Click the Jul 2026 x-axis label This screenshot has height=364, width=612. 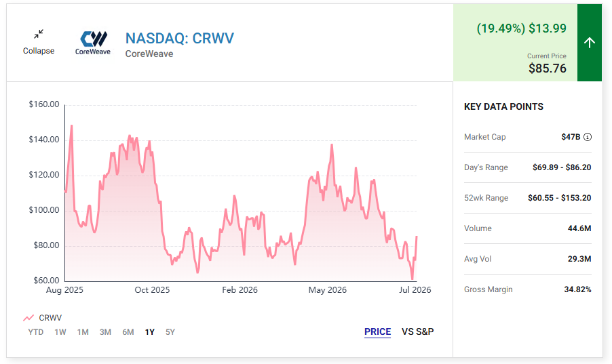pyautogui.click(x=415, y=290)
